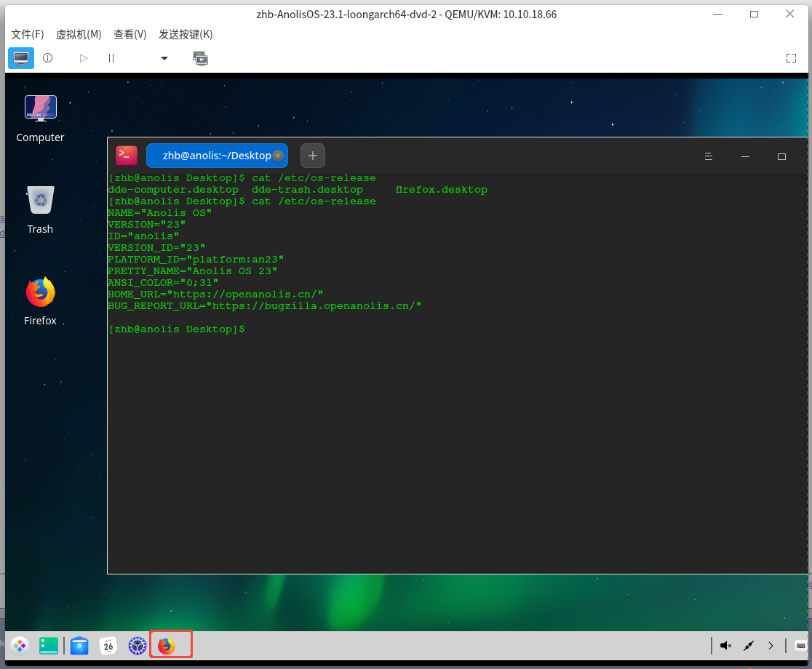Image resolution: width=812 pixels, height=669 pixels.
Task: Add a new terminal tab
Action: point(313,156)
